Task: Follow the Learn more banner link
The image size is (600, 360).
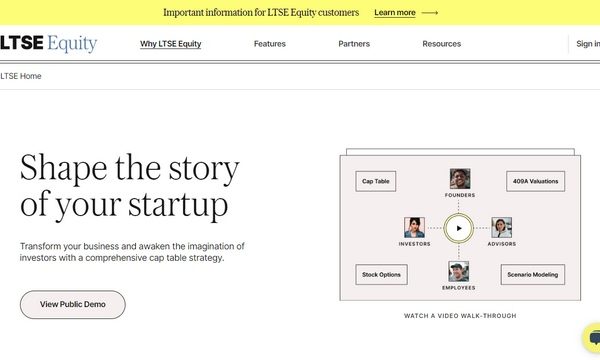Action: [395, 13]
